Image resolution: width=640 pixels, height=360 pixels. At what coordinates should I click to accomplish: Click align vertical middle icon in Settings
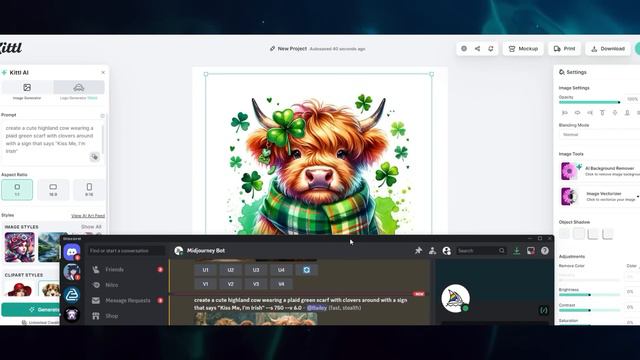(615, 113)
